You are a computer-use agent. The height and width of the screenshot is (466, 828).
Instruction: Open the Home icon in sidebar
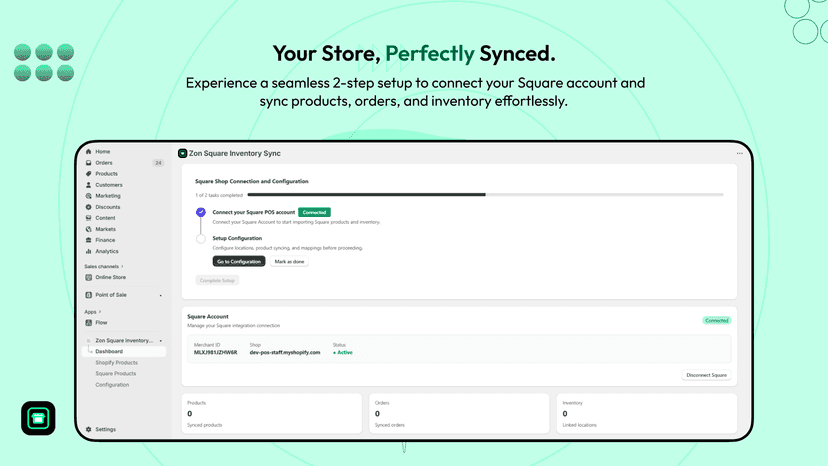(x=88, y=152)
